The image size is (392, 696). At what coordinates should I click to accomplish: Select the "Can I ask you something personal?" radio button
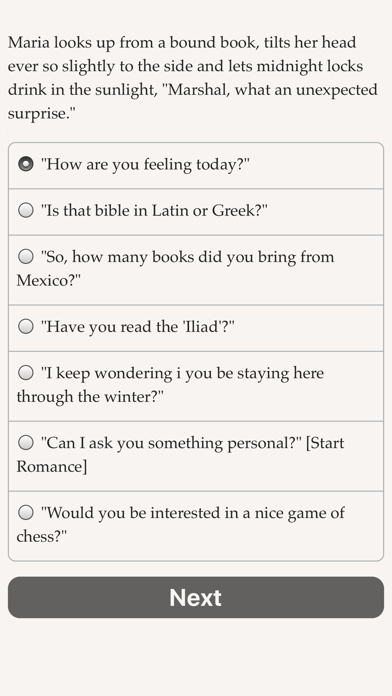click(x=26, y=443)
